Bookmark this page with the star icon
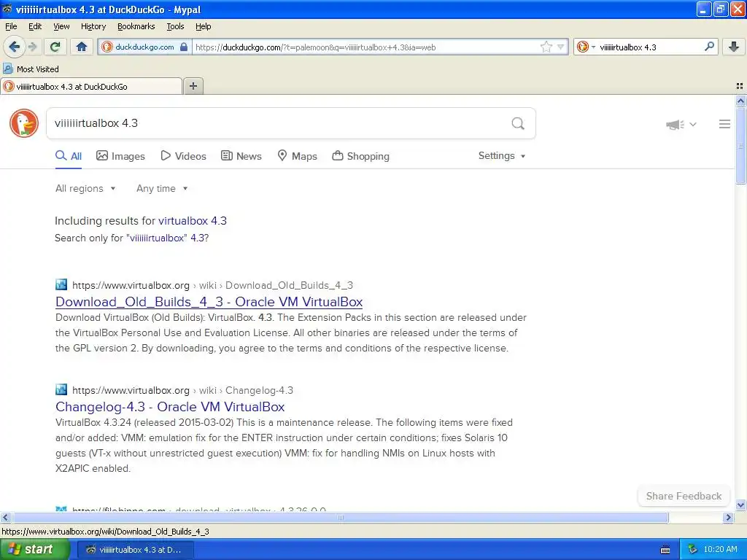This screenshot has height=560, width=747. tap(546, 47)
